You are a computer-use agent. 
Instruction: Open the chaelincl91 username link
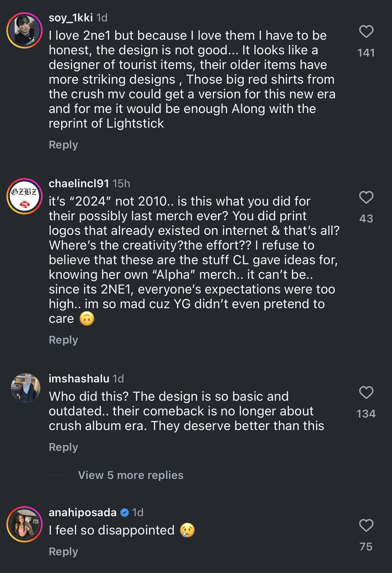point(79,184)
